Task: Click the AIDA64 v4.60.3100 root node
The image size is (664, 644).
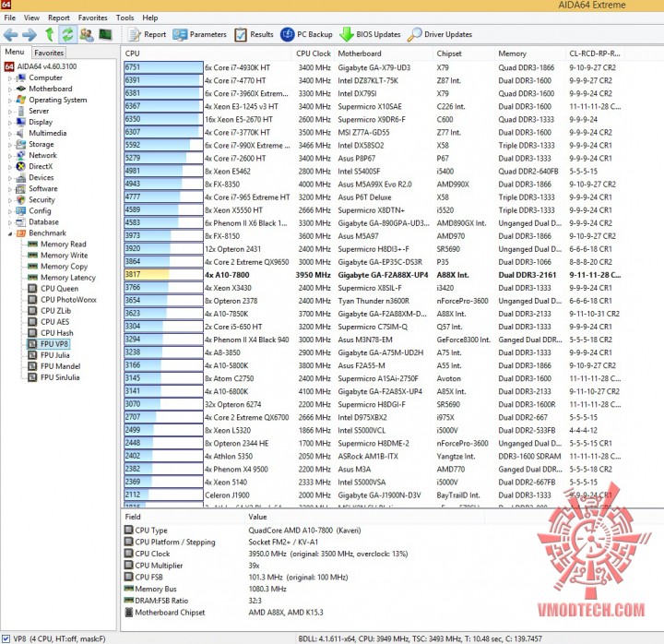Action: point(47,66)
